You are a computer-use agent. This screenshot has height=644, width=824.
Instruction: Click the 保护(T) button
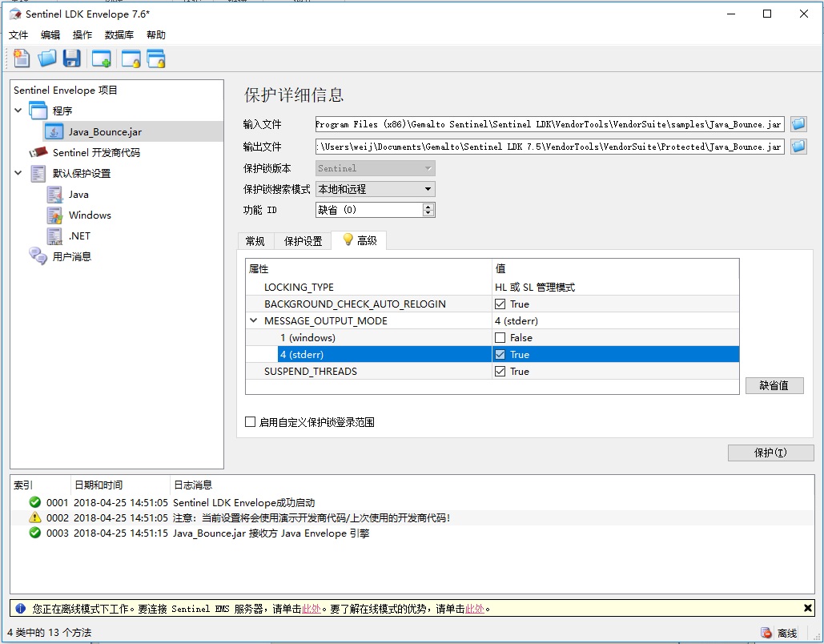tap(770, 453)
